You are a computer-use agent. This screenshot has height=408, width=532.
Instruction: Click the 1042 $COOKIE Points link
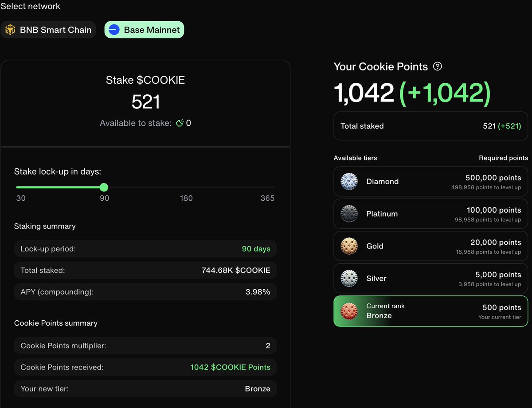click(230, 367)
